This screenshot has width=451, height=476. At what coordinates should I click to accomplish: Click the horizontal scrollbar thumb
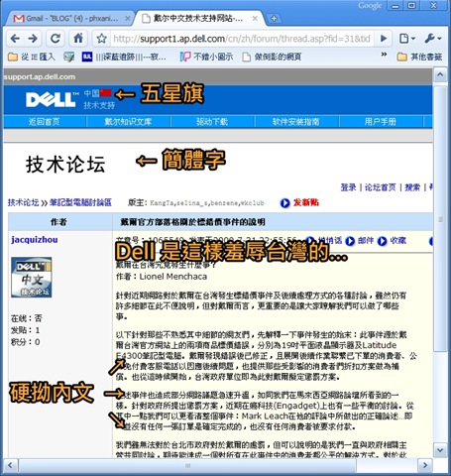[187, 465]
